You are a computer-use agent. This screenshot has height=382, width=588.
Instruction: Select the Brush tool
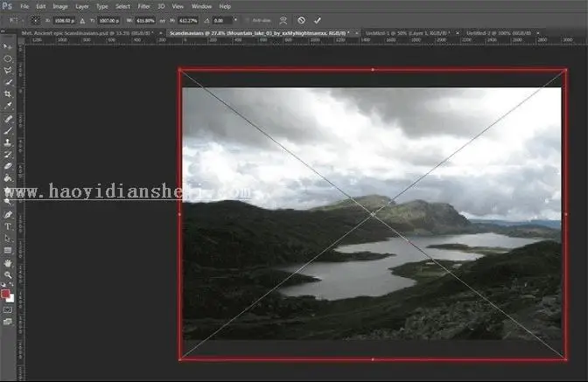click(8, 131)
